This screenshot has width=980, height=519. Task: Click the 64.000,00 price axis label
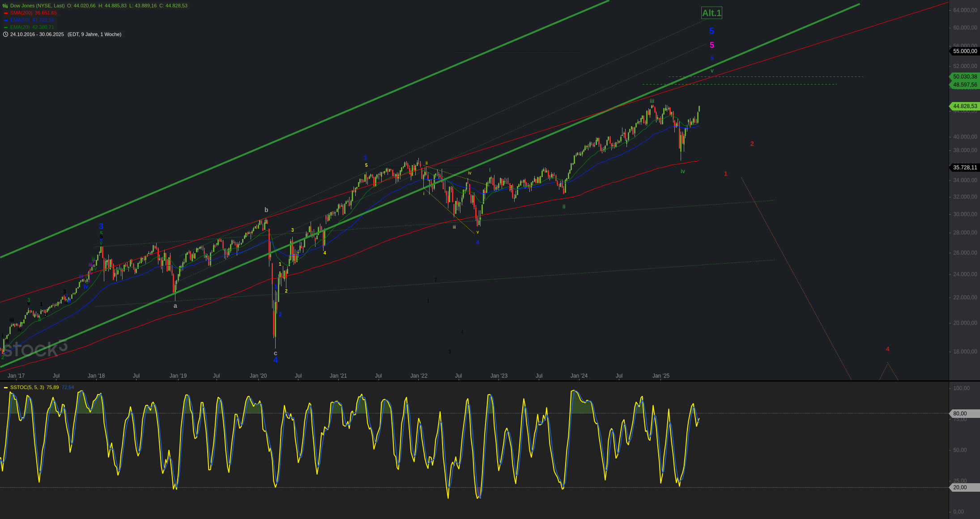(965, 10)
